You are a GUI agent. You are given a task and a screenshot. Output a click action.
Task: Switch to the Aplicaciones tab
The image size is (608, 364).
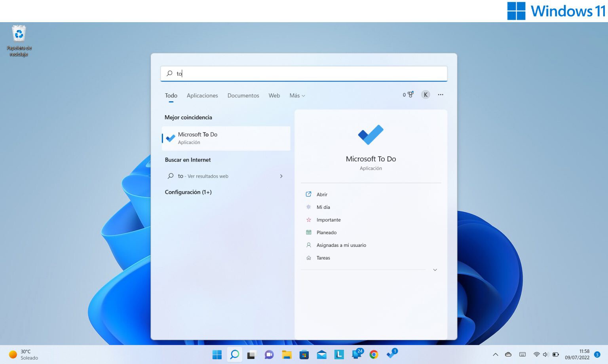tap(202, 95)
